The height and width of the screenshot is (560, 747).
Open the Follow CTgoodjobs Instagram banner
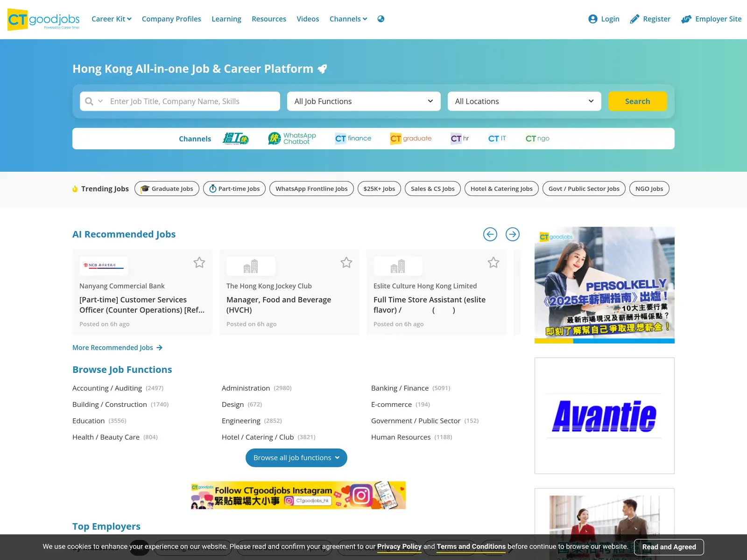[x=298, y=495]
